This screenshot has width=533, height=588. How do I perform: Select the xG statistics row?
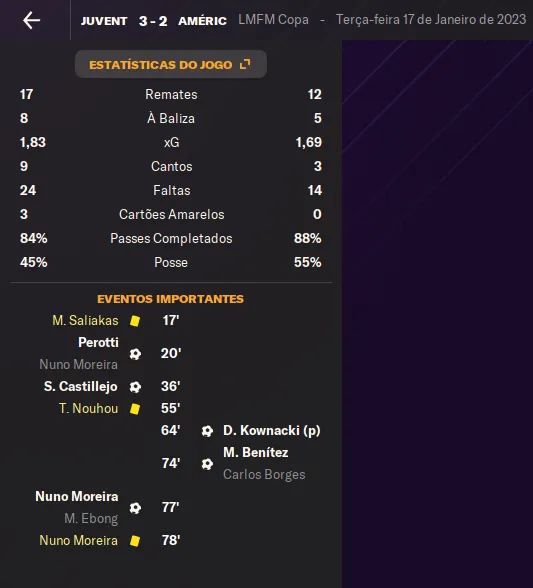click(171, 142)
